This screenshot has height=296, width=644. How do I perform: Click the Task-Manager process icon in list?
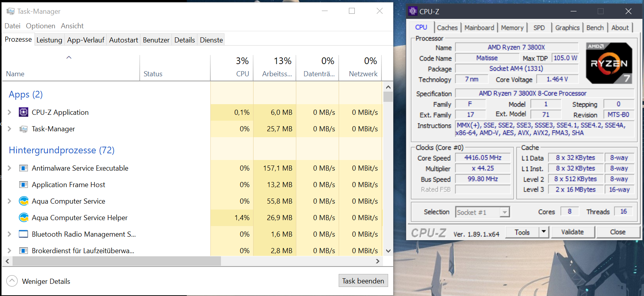(x=24, y=129)
